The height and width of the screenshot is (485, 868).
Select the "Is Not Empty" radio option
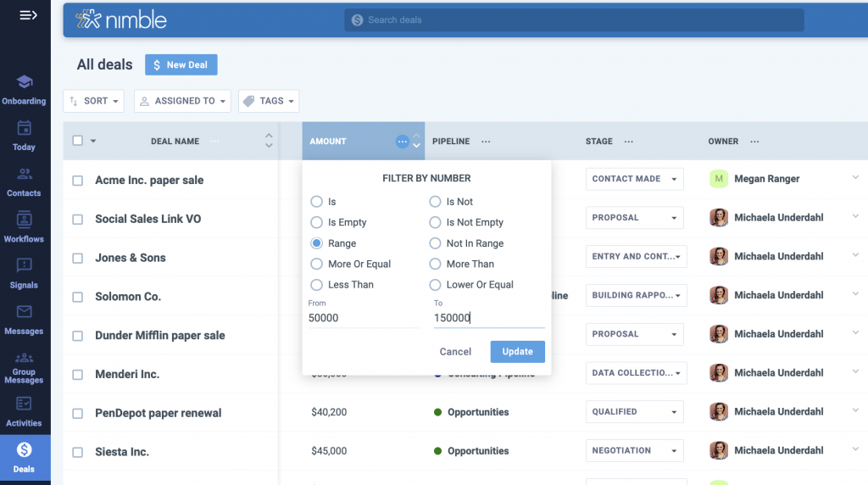(436, 222)
